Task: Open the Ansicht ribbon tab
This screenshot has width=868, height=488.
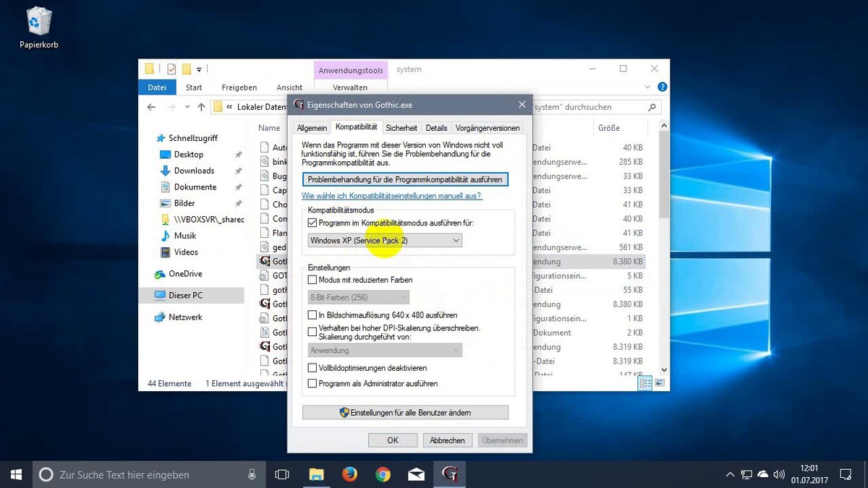Action: coord(289,87)
